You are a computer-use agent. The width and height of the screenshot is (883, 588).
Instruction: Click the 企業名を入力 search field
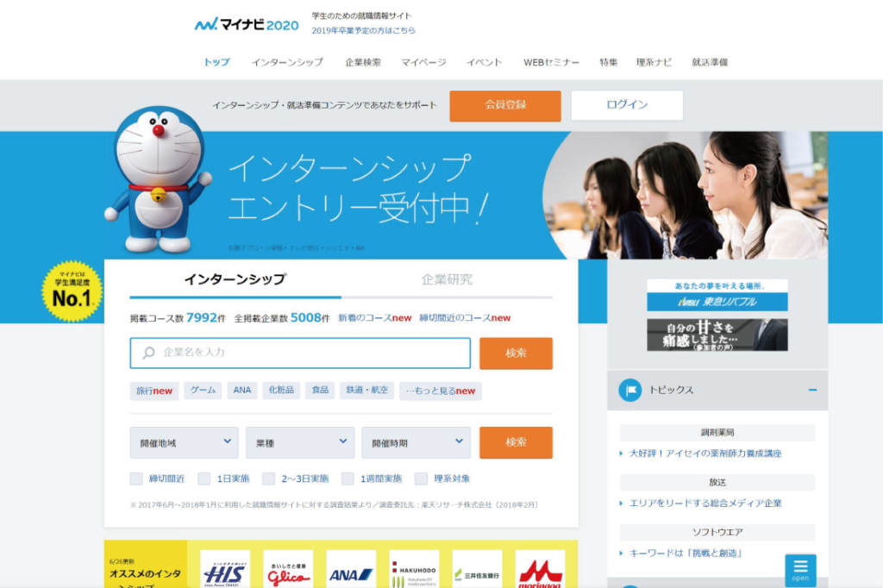300,353
